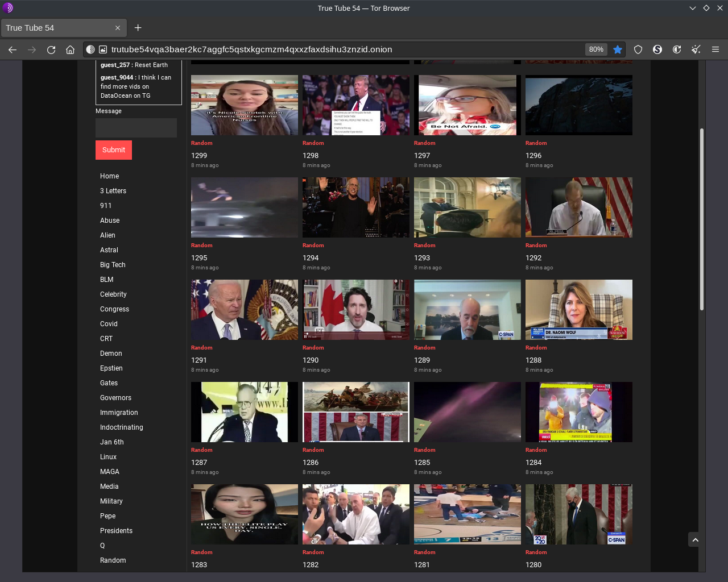Click the new identity broom icon
Image resolution: width=728 pixels, height=582 pixels.
click(x=696, y=49)
